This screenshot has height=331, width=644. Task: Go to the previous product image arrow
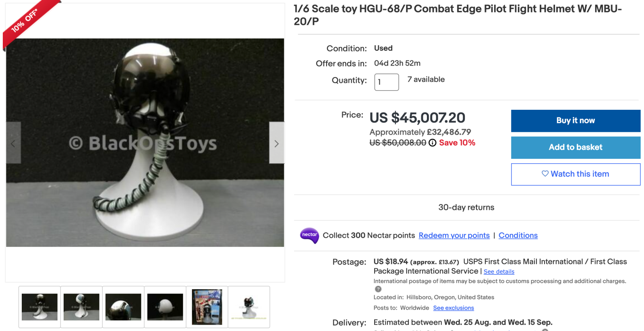point(13,143)
